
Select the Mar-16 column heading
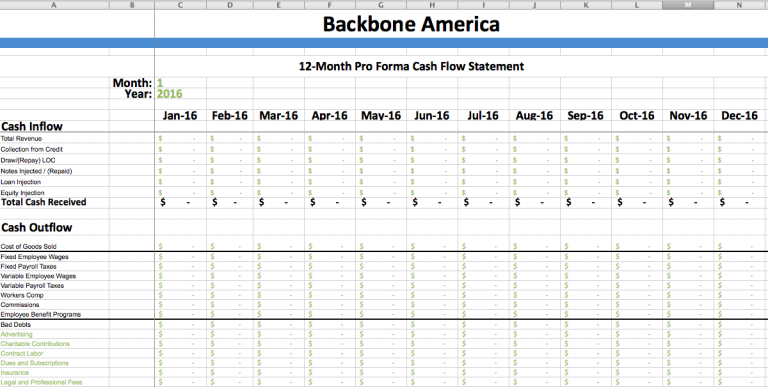(x=279, y=116)
